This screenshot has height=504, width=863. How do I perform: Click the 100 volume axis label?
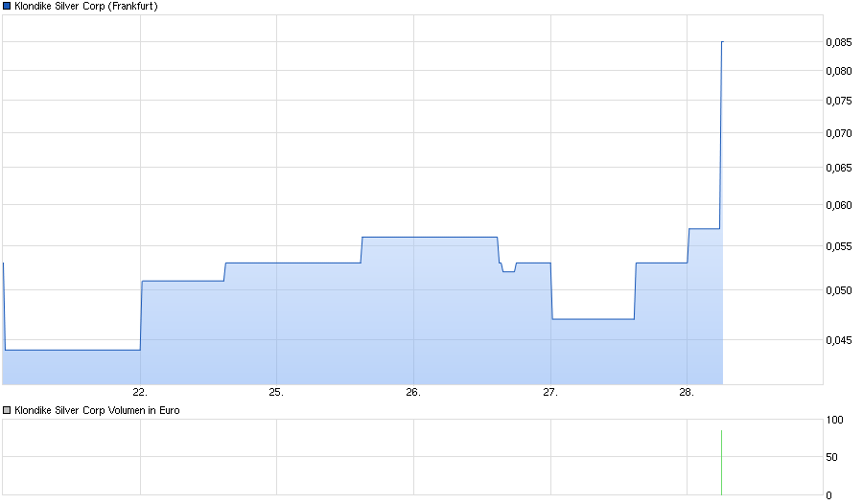[835, 420]
